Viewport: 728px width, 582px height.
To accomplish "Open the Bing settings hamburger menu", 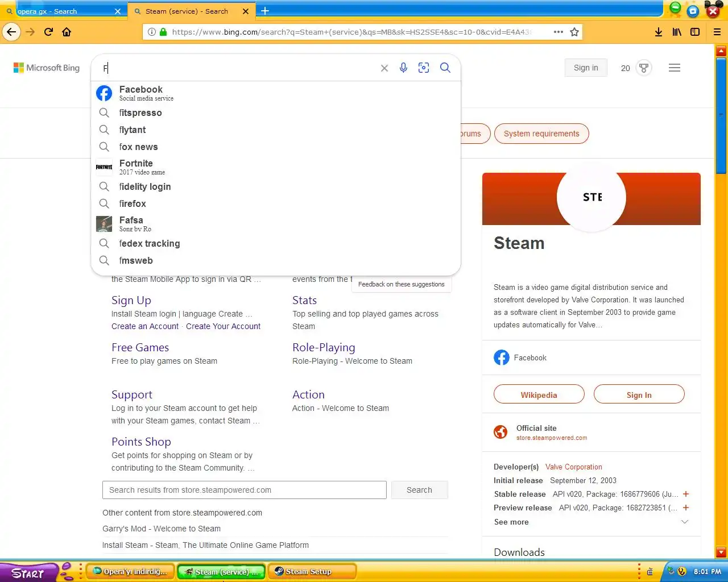I will tap(675, 68).
